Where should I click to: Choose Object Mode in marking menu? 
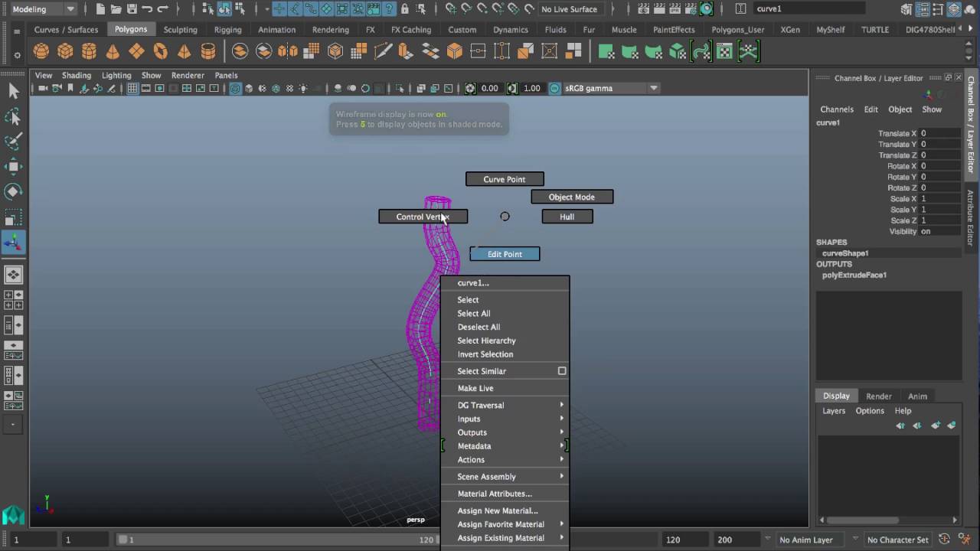click(x=572, y=197)
